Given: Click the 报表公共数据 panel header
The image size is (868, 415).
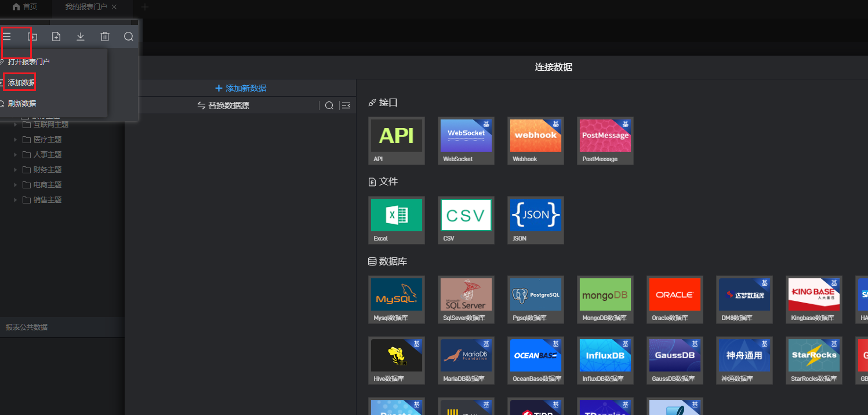Looking at the screenshot, I should click(62, 327).
